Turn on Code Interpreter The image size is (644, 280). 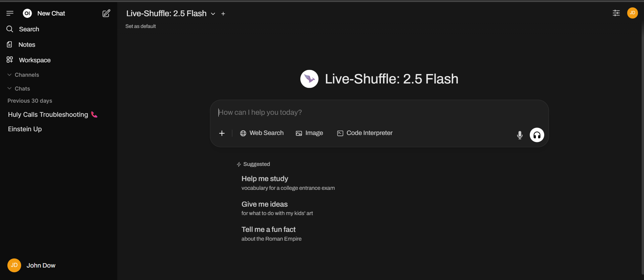tap(364, 133)
